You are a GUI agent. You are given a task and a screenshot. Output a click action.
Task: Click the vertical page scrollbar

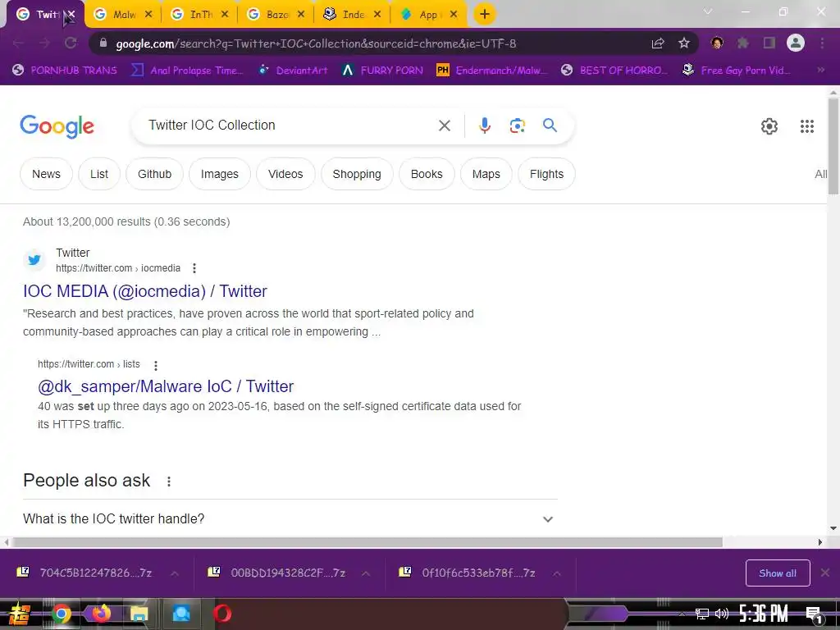833,146
